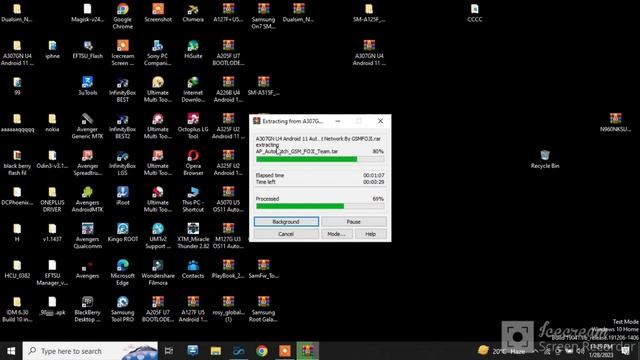Open the iphne folder icon
This screenshot has width=640, height=360.
click(x=52, y=49)
